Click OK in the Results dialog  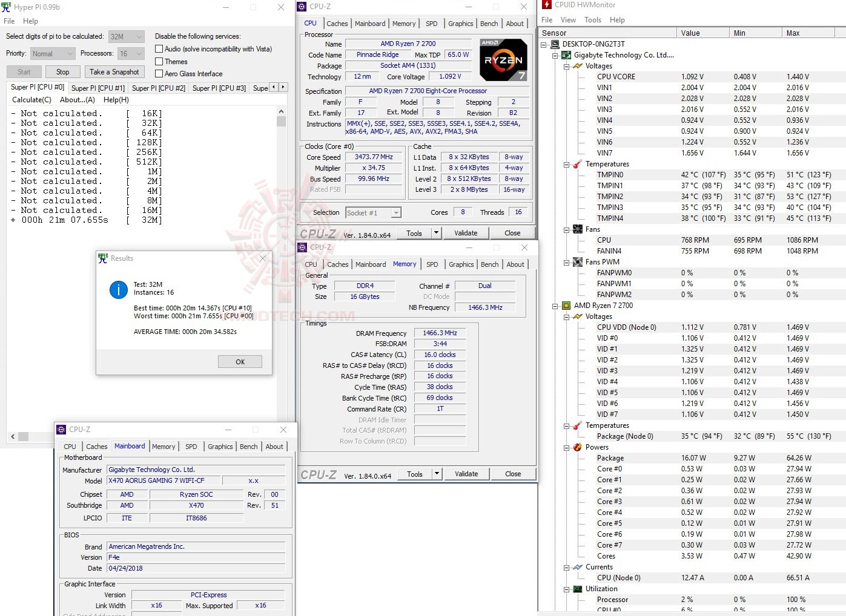pos(240,361)
